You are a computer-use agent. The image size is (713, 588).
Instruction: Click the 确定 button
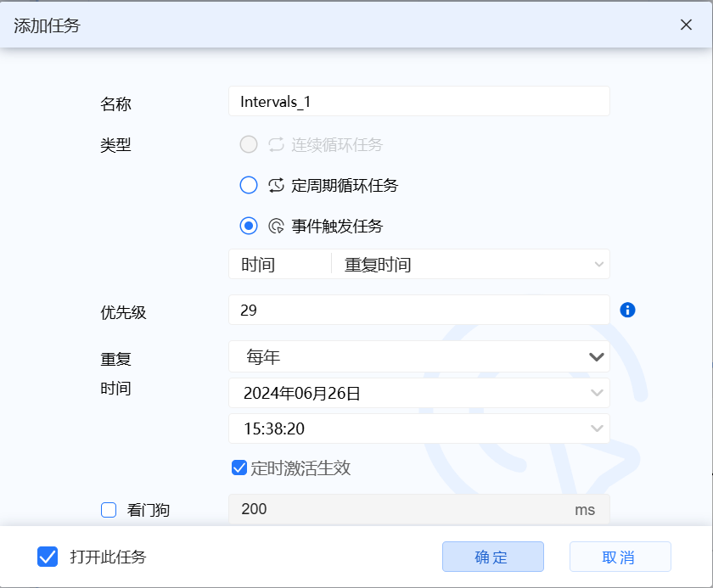pos(492,557)
